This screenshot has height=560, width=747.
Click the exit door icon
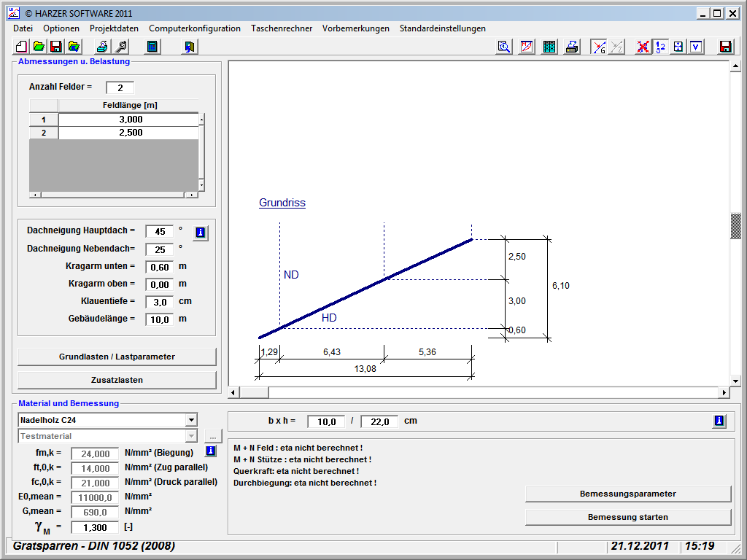(x=190, y=47)
